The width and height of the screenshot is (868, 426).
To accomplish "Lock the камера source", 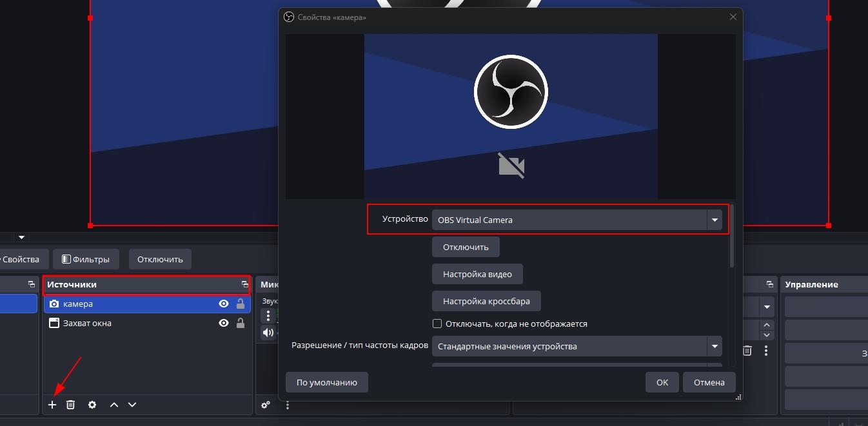I will [241, 304].
